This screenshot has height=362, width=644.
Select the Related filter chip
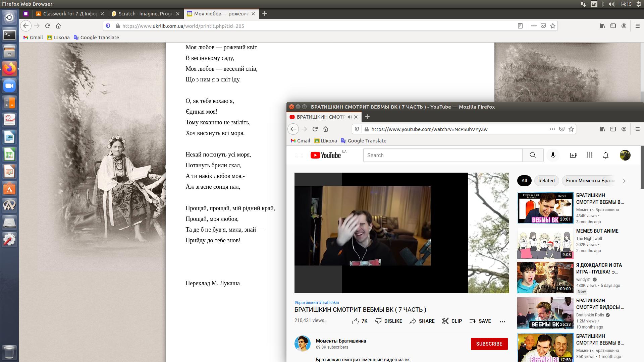[x=546, y=181]
